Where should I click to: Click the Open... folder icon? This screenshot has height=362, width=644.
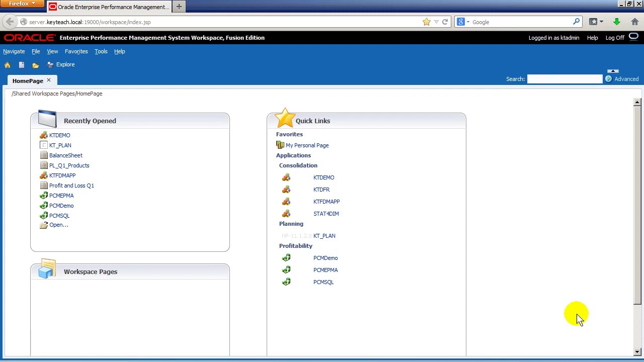tap(44, 225)
